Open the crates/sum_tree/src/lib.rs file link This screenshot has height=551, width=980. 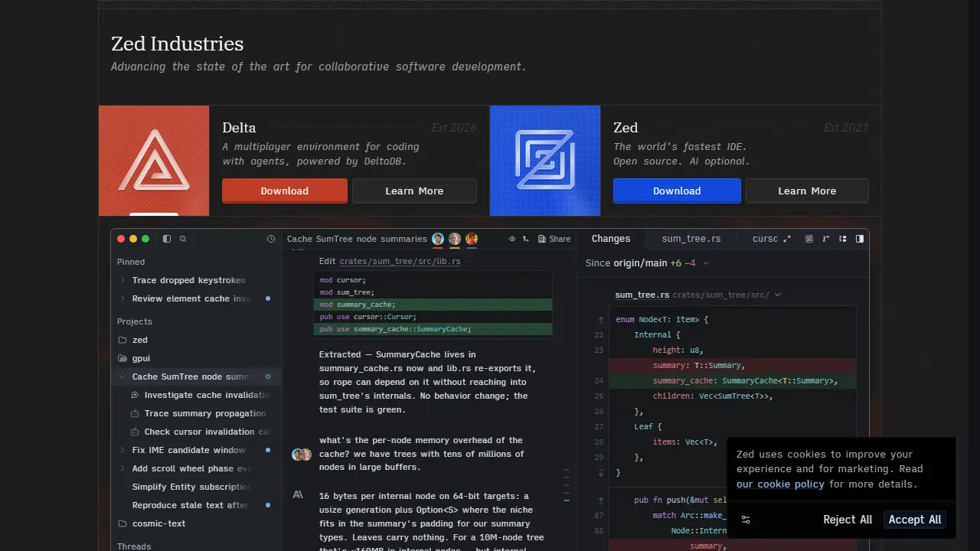[x=400, y=261]
